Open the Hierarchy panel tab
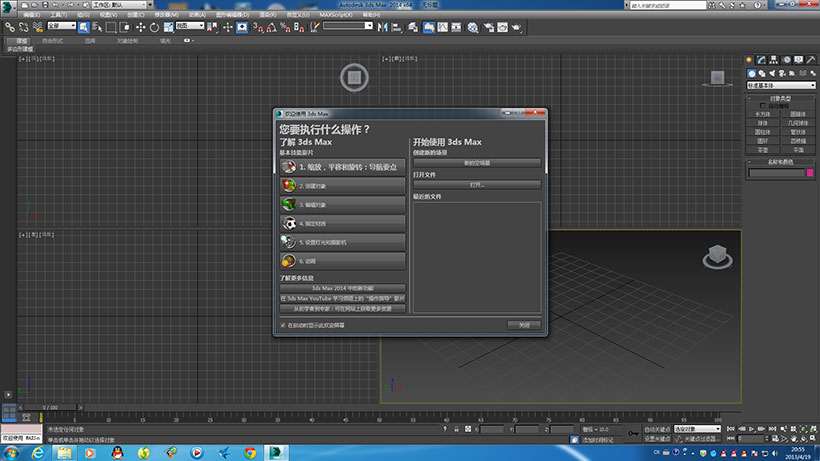This screenshot has height=461, width=820. [x=773, y=60]
